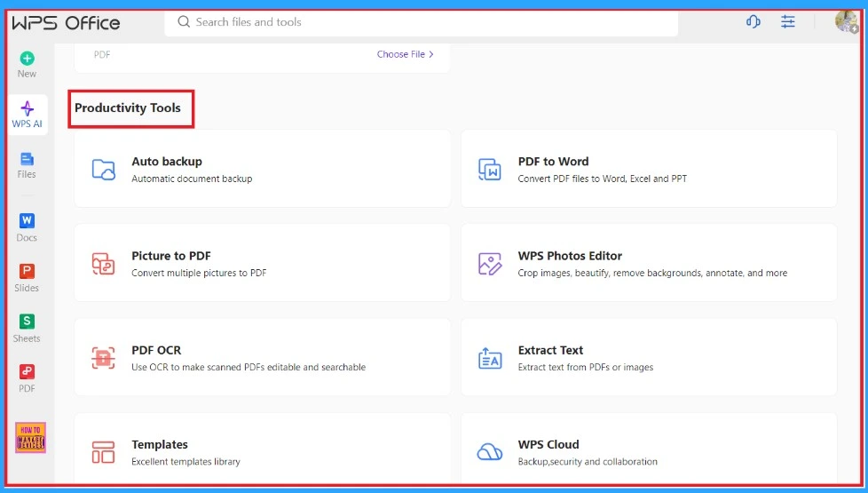Open the headset support icon

tap(753, 21)
